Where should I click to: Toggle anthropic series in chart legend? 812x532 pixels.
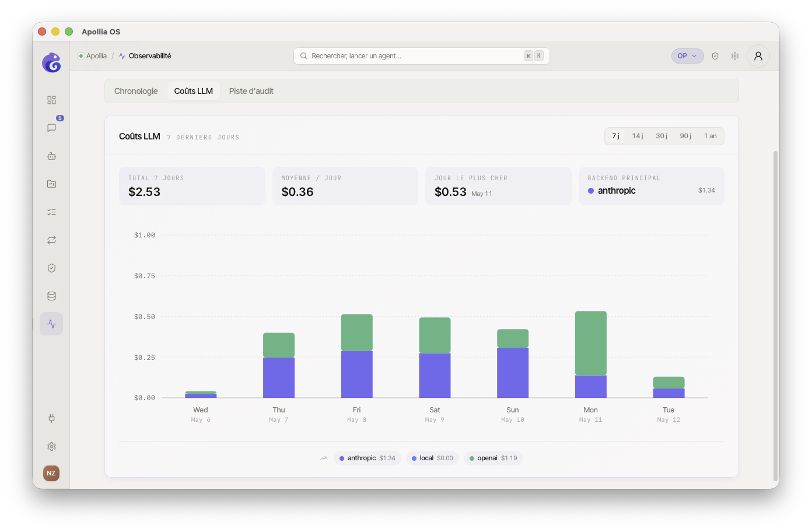[x=367, y=458]
